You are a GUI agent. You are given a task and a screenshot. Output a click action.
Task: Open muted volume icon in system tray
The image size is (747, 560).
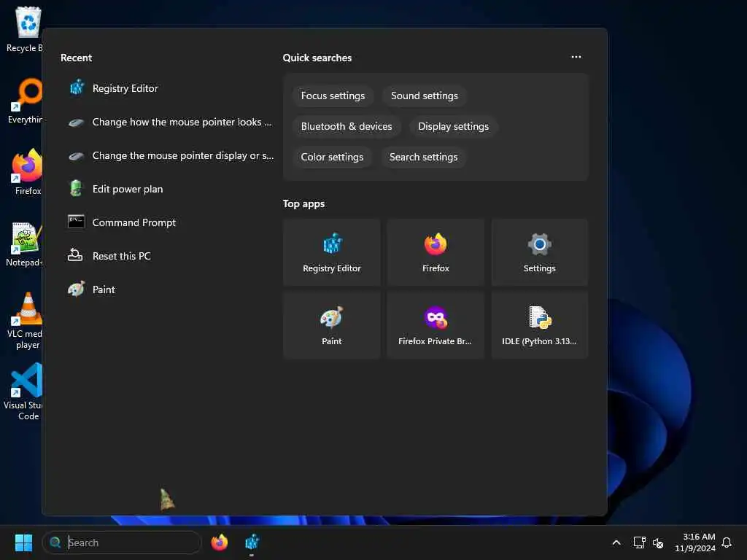point(658,542)
